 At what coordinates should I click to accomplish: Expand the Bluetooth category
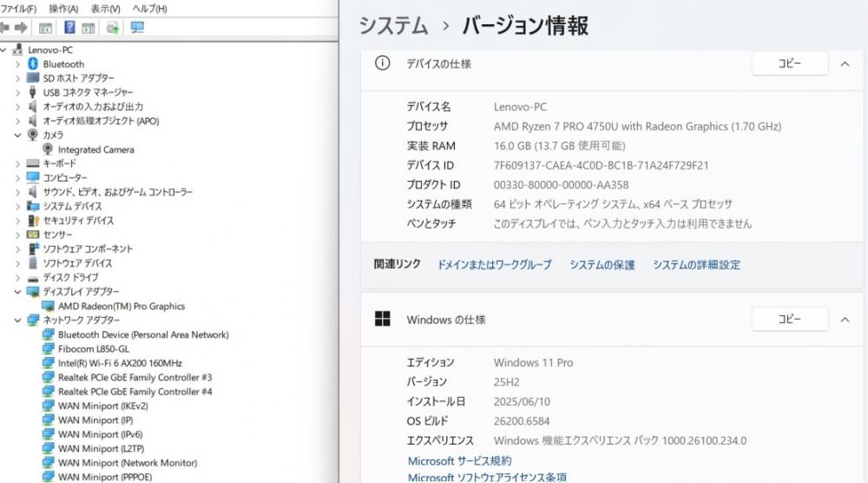click(x=17, y=64)
